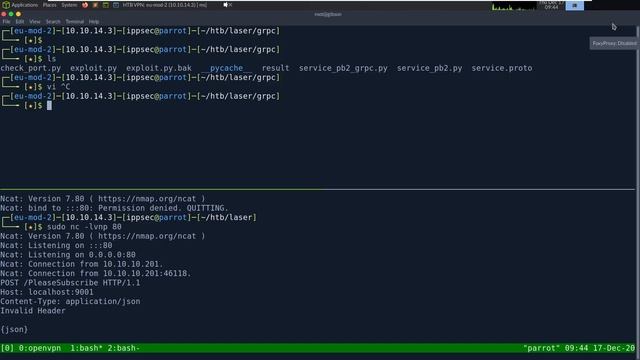Screen dimensions: 640x360
Task: Click the __pycache__ directory name
Action: 227,68
